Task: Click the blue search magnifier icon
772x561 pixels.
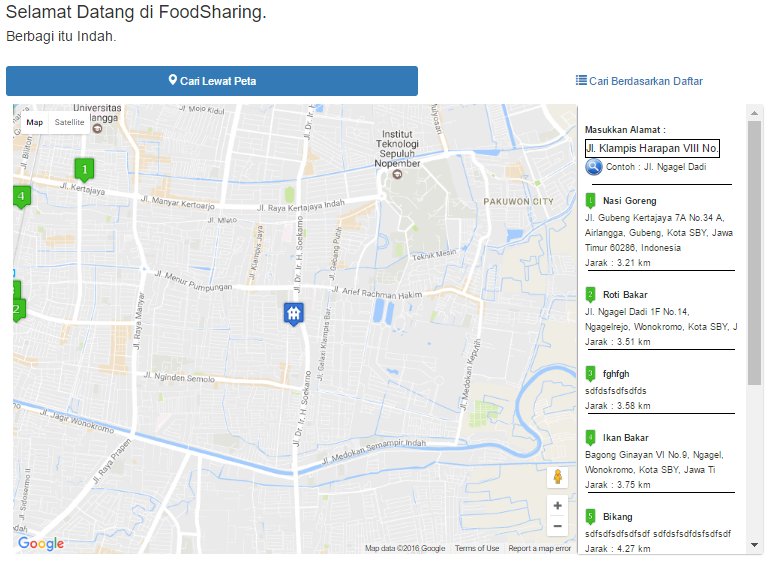Action: [x=594, y=167]
